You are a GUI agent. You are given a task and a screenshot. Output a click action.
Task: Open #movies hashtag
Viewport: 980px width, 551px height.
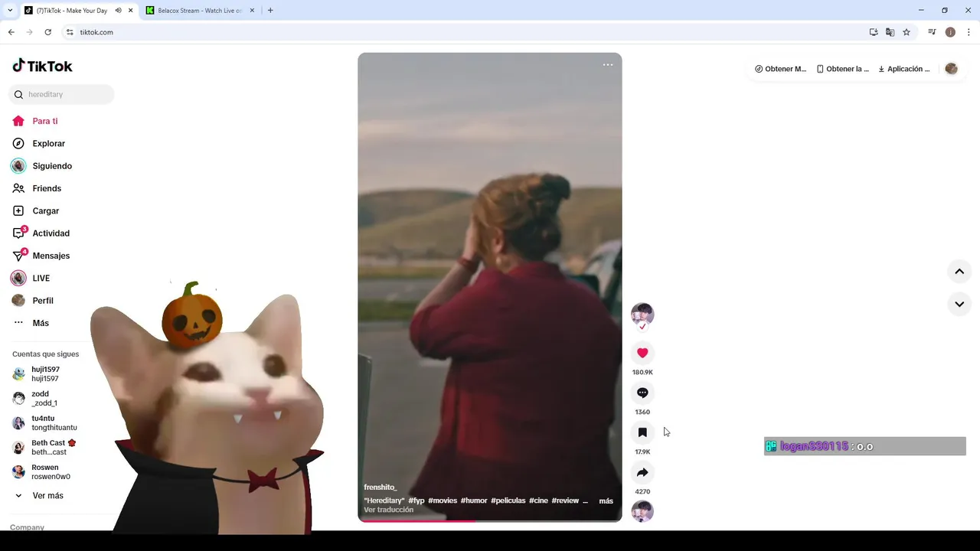(x=443, y=500)
